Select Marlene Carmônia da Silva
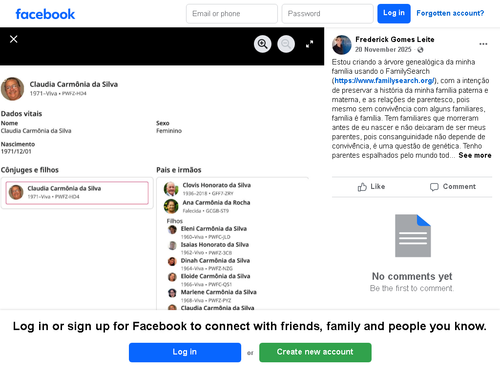Screen dimensions: 500x375 pos(219,292)
